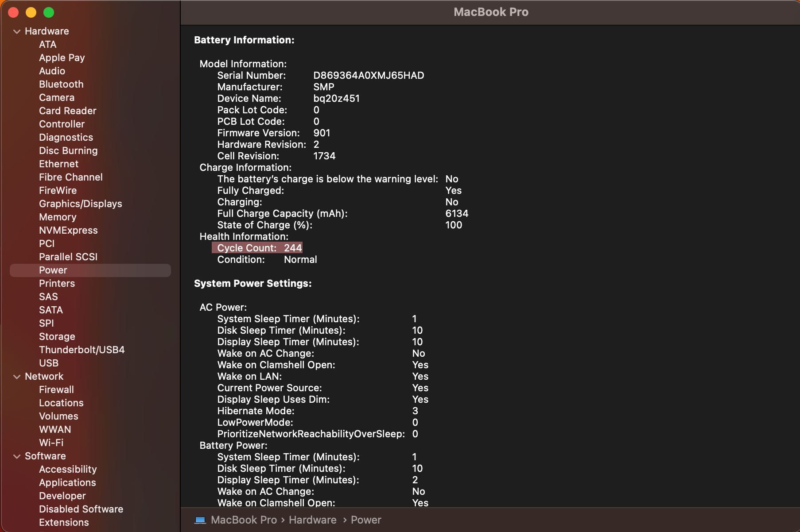Open Fibre Channel in the sidebar

(x=70, y=177)
